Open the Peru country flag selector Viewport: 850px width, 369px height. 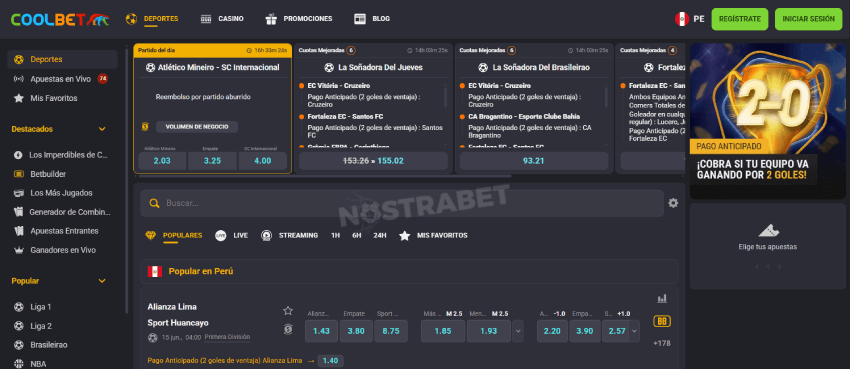[x=681, y=19]
